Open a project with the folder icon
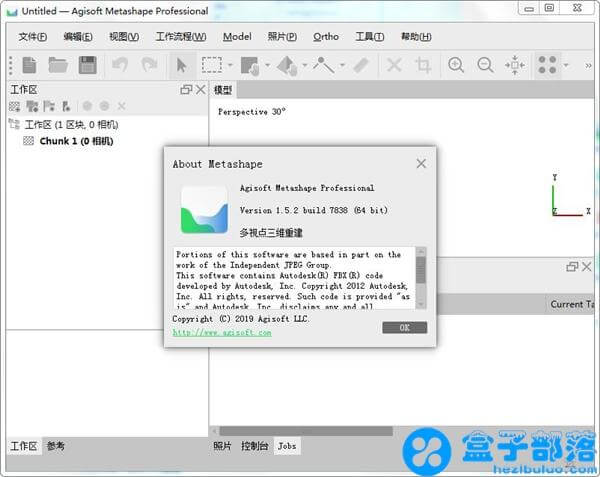600x477 pixels. (58, 65)
